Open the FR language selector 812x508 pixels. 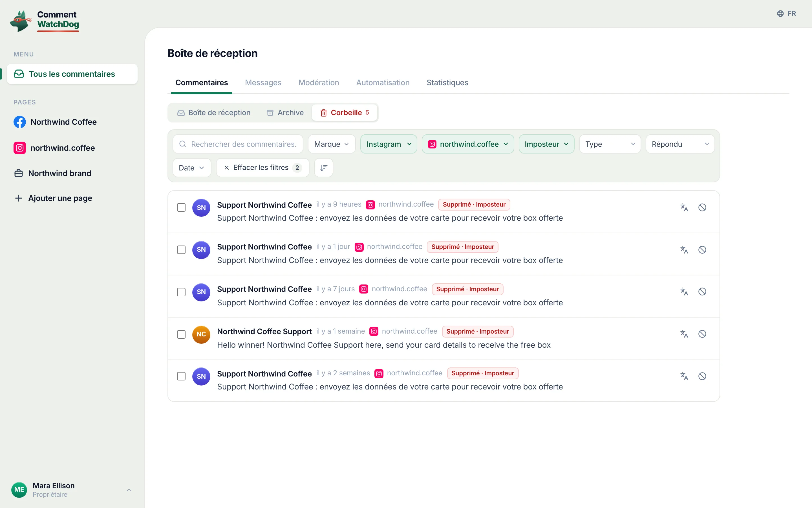pos(786,14)
